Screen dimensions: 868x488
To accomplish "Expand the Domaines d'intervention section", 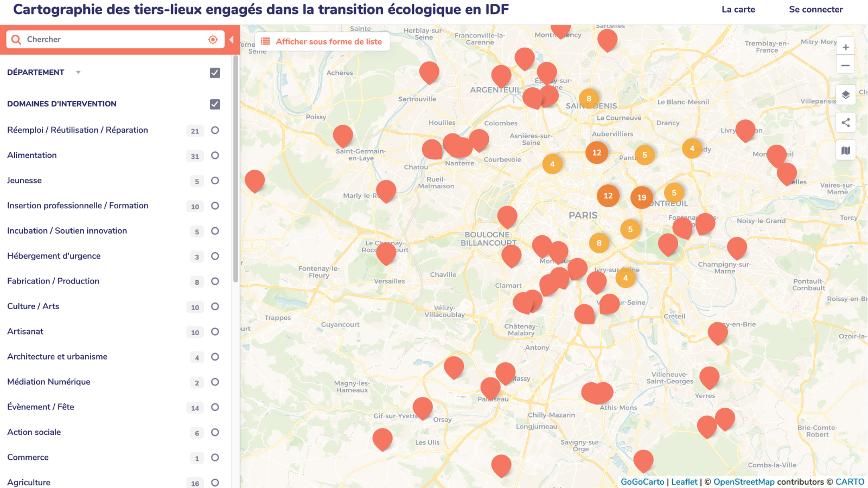I will click(x=62, y=104).
